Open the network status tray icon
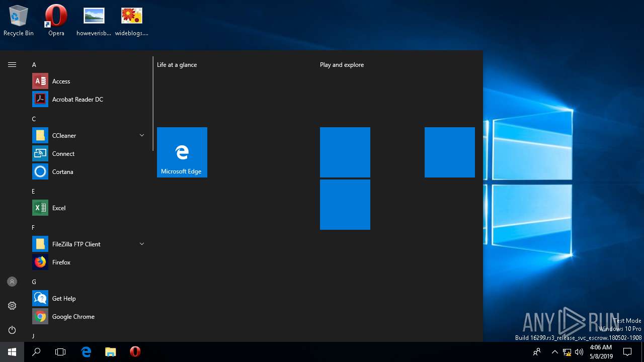 (567, 352)
